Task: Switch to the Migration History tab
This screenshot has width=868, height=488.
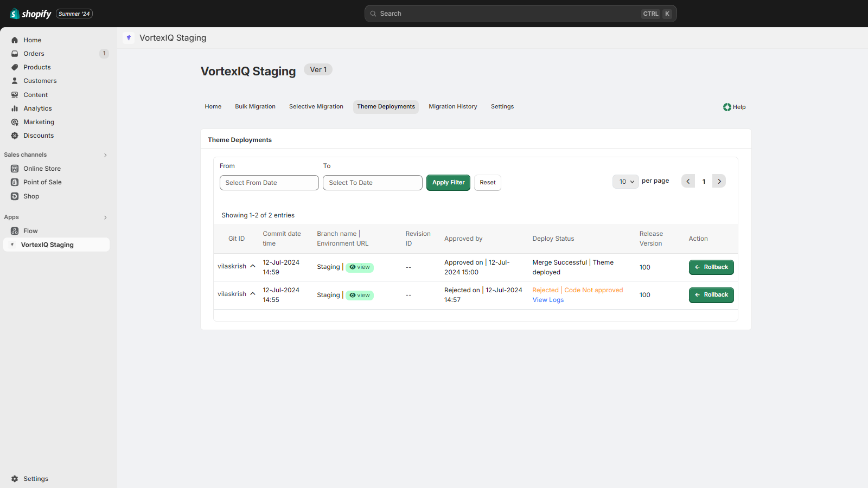Action: pyautogui.click(x=453, y=106)
